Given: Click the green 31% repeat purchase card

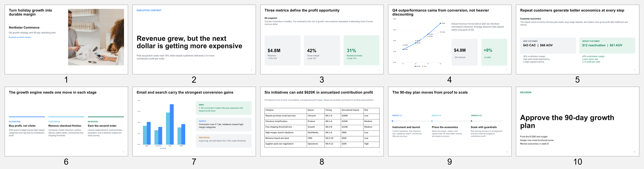Looking at the screenshot, I should point(361,50).
